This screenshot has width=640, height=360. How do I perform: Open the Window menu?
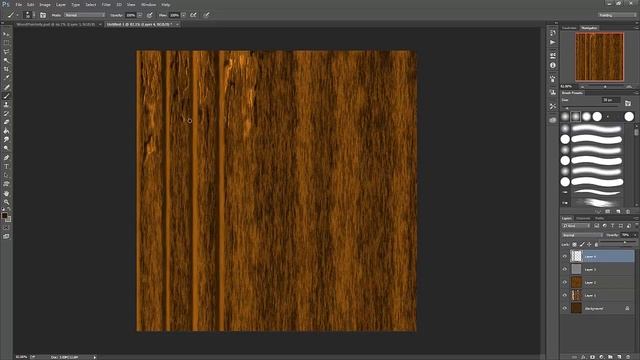click(x=148, y=4)
